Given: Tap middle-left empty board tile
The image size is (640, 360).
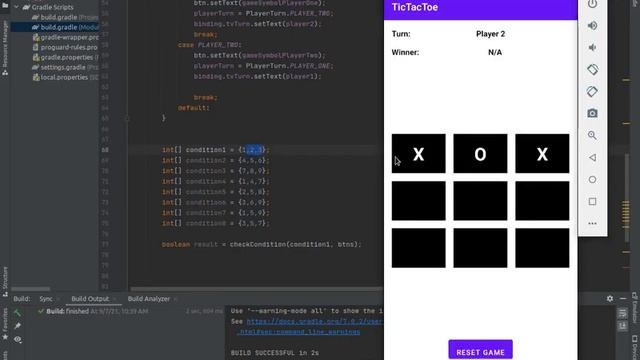Looking at the screenshot, I should click(418, 201).
